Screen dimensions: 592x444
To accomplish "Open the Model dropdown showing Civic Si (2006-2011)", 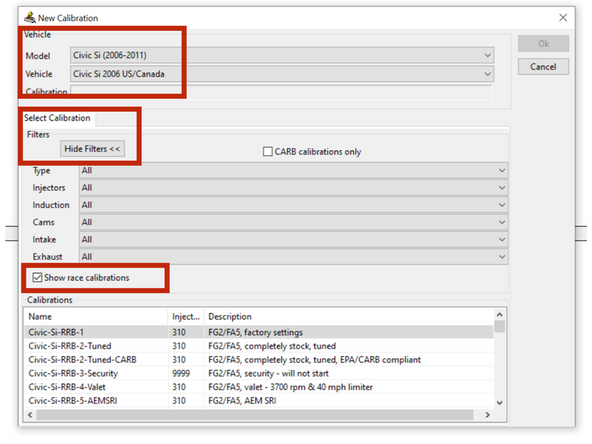I will pyautogui.click(x=282, y=55).
